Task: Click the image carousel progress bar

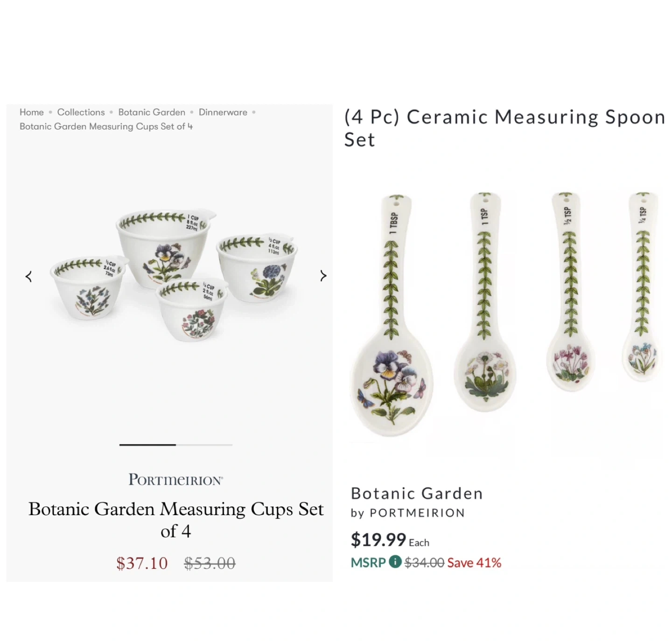Action: 175,445
